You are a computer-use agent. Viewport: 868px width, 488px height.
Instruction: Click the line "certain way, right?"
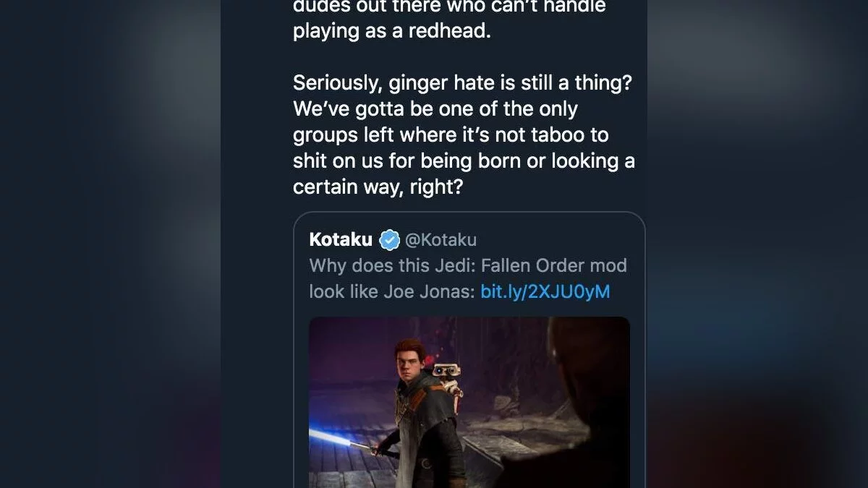378,187
